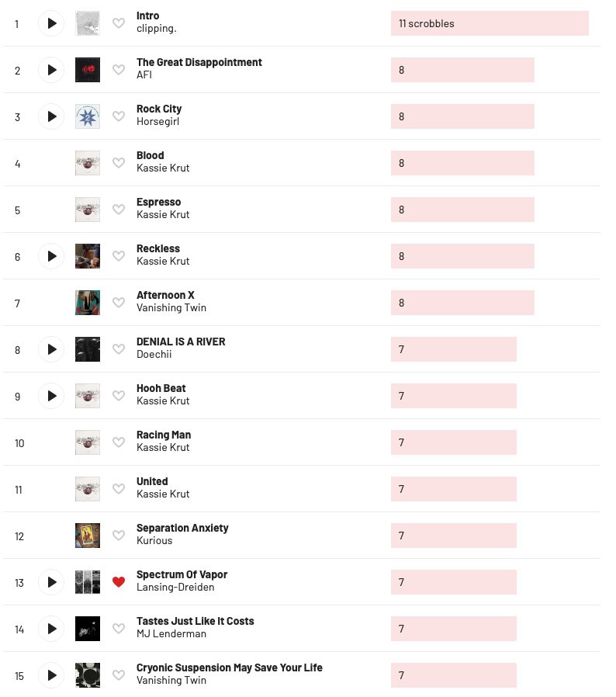Image resolution: width=616 pixels, height=697 pixels.
Task: Click the Racing Man track title
Action: (x=164, y=435)
